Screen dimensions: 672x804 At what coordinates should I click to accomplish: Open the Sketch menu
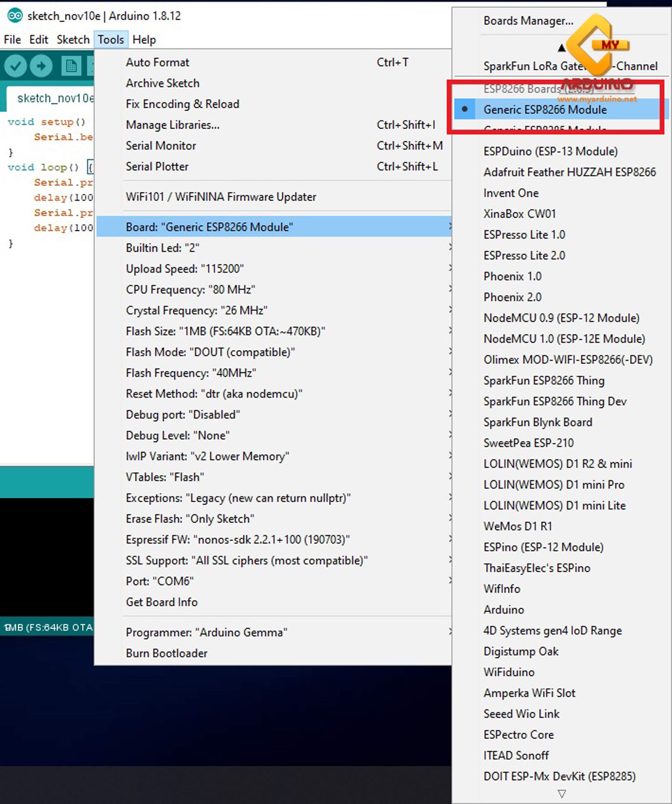(x=73, y=39)
